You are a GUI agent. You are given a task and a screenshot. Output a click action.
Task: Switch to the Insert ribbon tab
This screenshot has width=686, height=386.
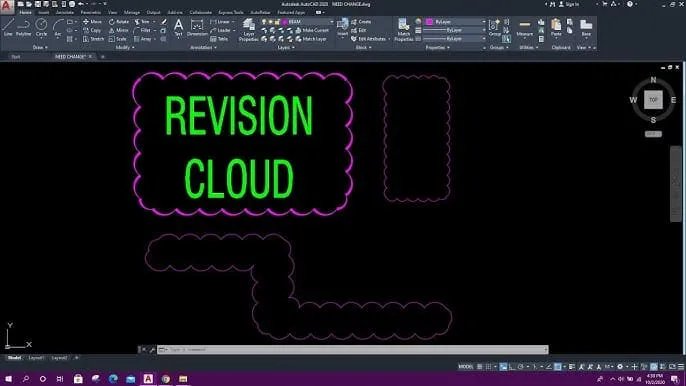44,12
